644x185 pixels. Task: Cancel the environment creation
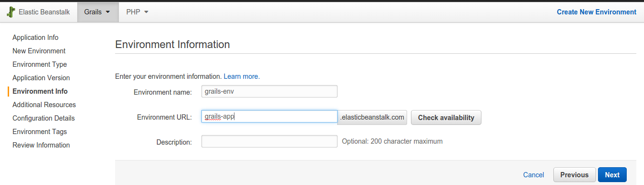point(533,175)
